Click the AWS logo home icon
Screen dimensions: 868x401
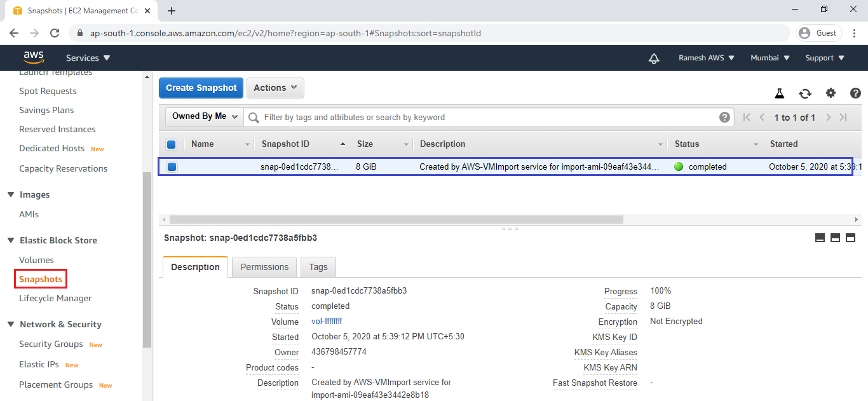tap(34, 58)
